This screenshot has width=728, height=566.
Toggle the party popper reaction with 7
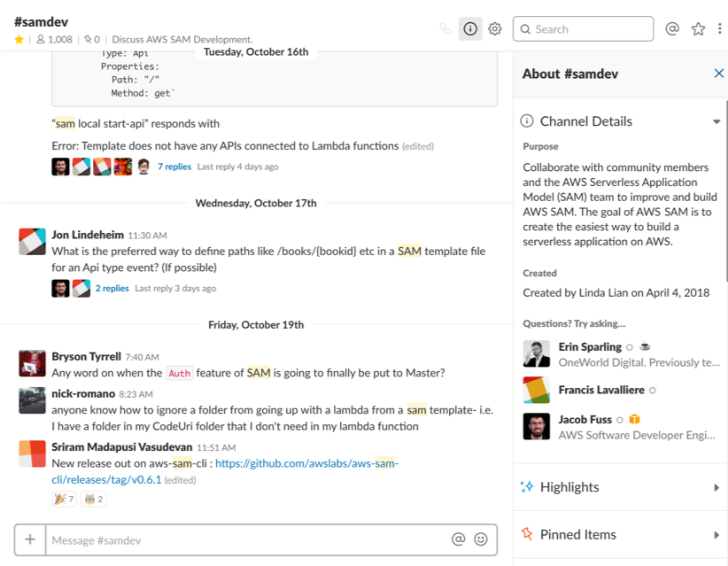(64, 500)
